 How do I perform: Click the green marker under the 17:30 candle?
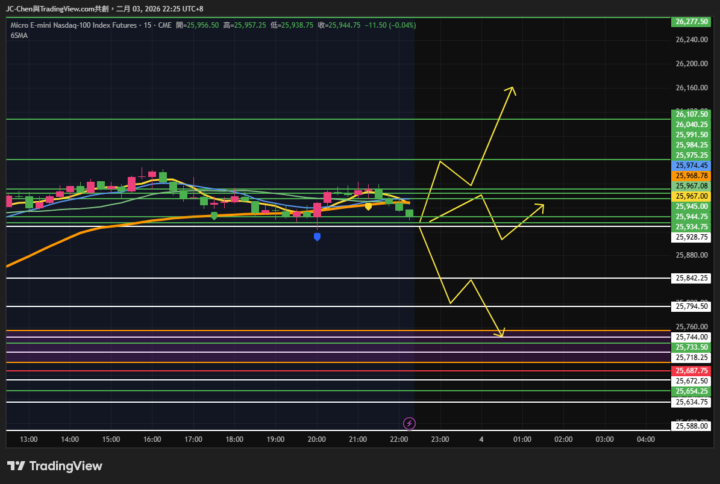(214, 215)
